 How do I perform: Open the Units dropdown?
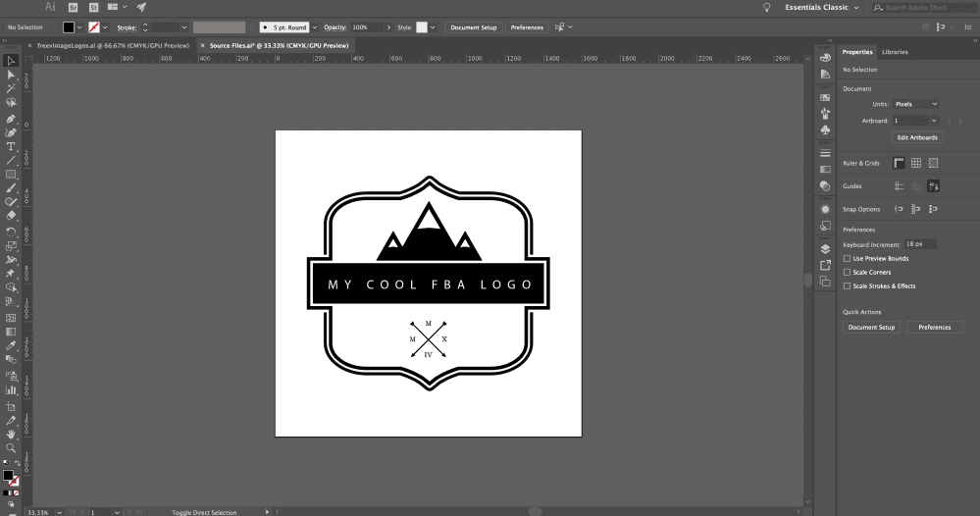(x=915, y=104)
